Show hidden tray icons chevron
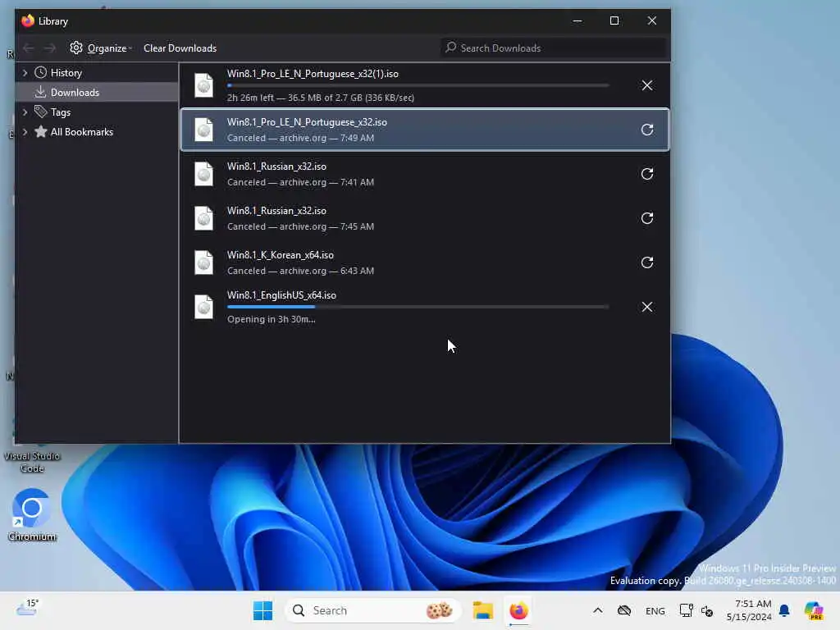Screen dimensions: 840x630 pos(598,610)
